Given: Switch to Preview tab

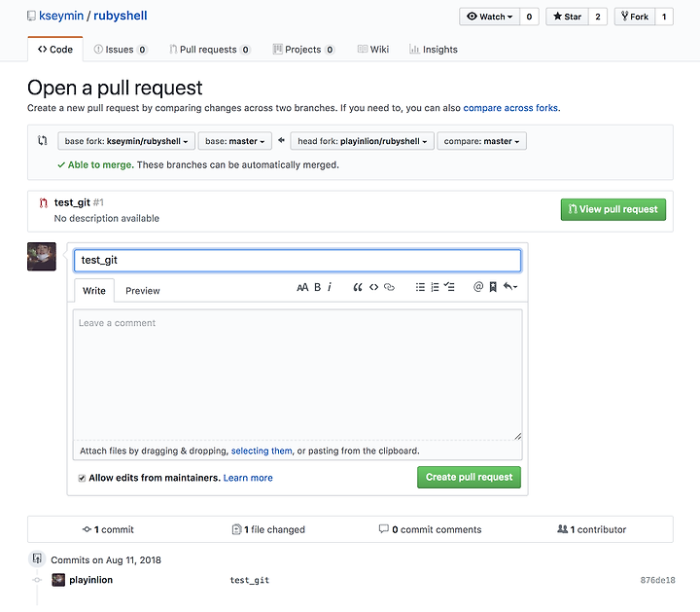Looking at the screenshot, I should click(x=142, y=290).
